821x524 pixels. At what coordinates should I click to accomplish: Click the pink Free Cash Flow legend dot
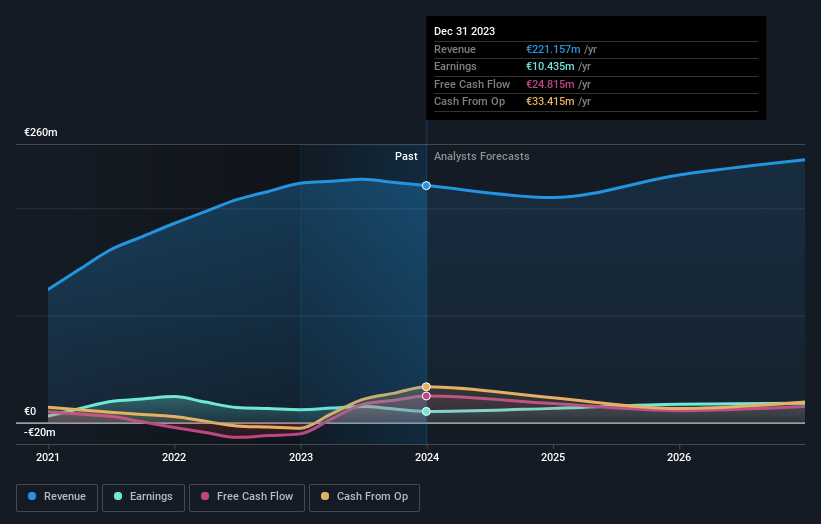(205, 496)
